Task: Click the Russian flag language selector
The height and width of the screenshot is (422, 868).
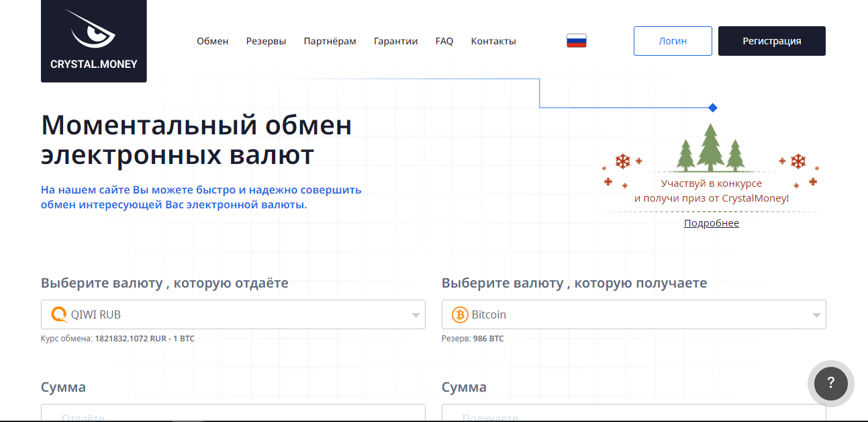Action: click(576, 40)
